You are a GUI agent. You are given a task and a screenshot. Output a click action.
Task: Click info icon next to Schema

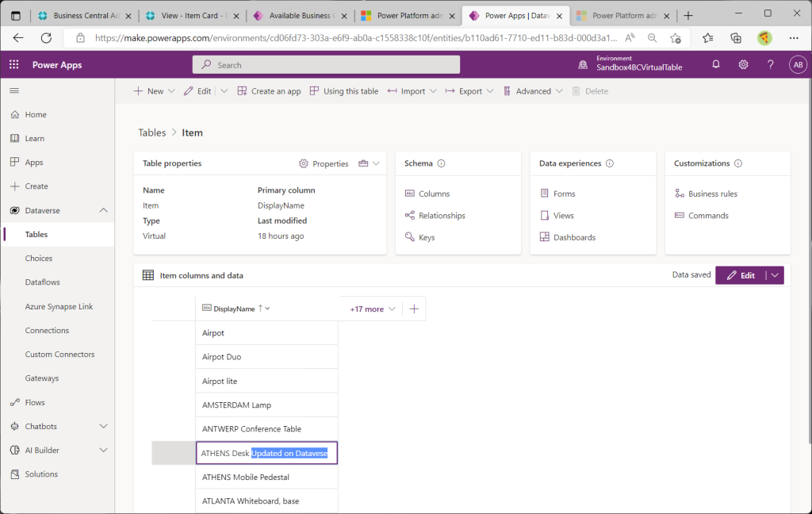(441, 163)
